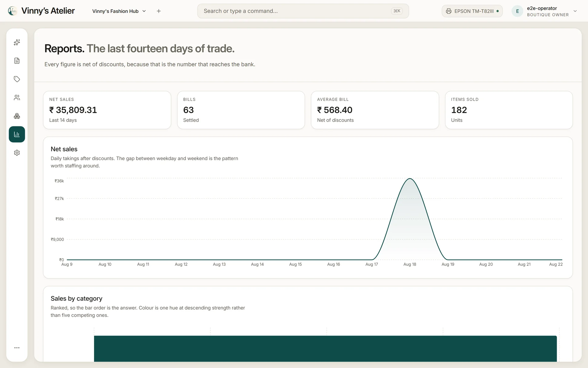Screen dimensions: 588x368
Task: Click the Aug 22 axis label
Action: (x=556, y=264)
